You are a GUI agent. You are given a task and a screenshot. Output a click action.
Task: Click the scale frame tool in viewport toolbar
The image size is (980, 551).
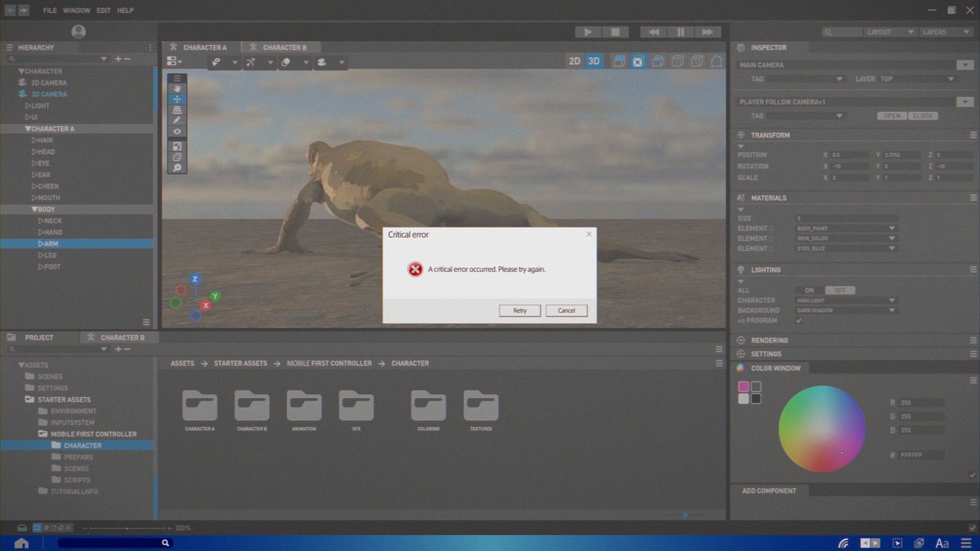click(x=177, y=146)
